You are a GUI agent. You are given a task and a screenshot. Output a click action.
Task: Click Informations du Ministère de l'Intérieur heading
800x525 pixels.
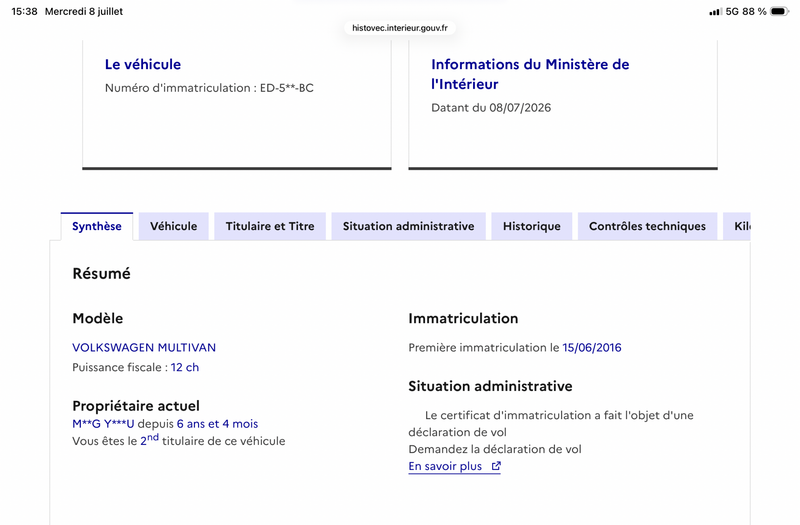tap(530, 74)
